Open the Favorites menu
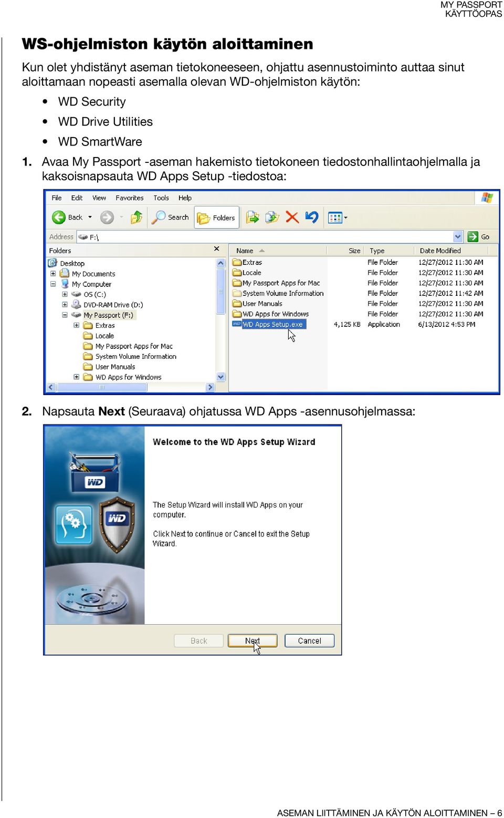504x818 pixels. pyautogui.click(x=130, y=198)
